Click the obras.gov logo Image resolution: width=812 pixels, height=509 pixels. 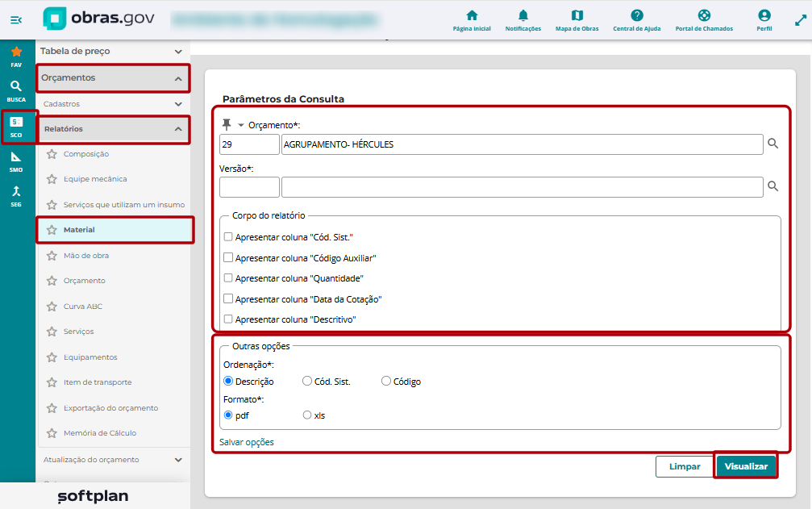pyautogui.click(x=98, y=19)
